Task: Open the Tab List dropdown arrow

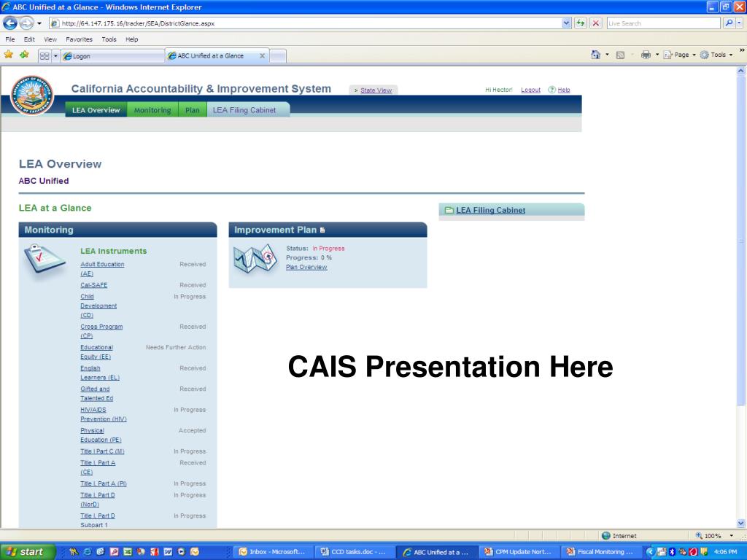Action: 55,55
